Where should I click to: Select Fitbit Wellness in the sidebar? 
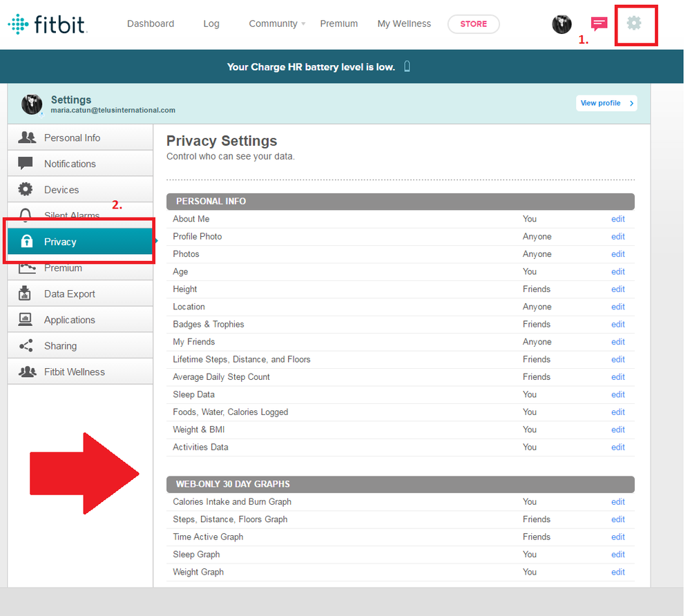[x=80, y=372]
